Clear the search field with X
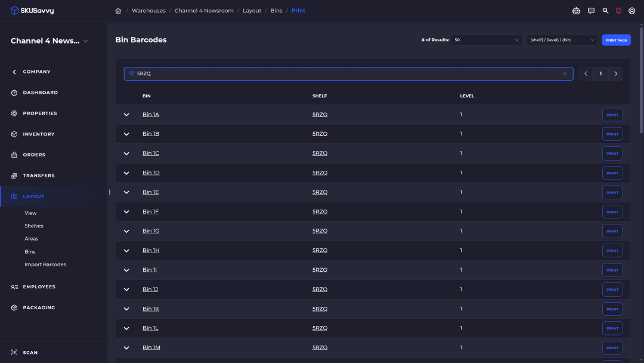This screenshot has height=363, width=644. (565, 73)
